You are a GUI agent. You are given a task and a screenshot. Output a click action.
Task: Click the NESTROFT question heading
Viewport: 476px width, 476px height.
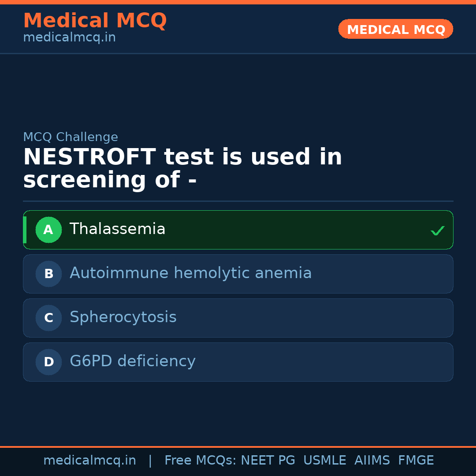tap(182, 168)
